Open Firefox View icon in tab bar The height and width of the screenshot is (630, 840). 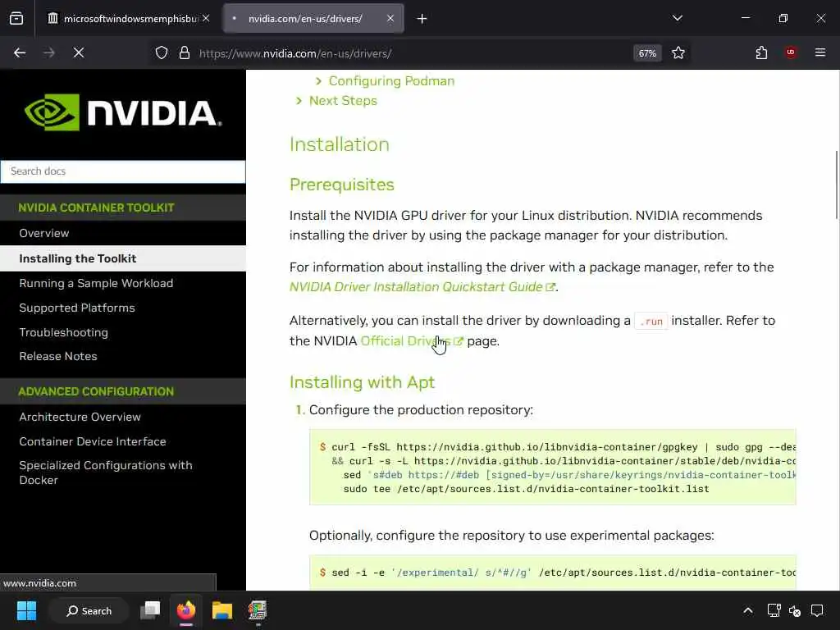[16, 19]
